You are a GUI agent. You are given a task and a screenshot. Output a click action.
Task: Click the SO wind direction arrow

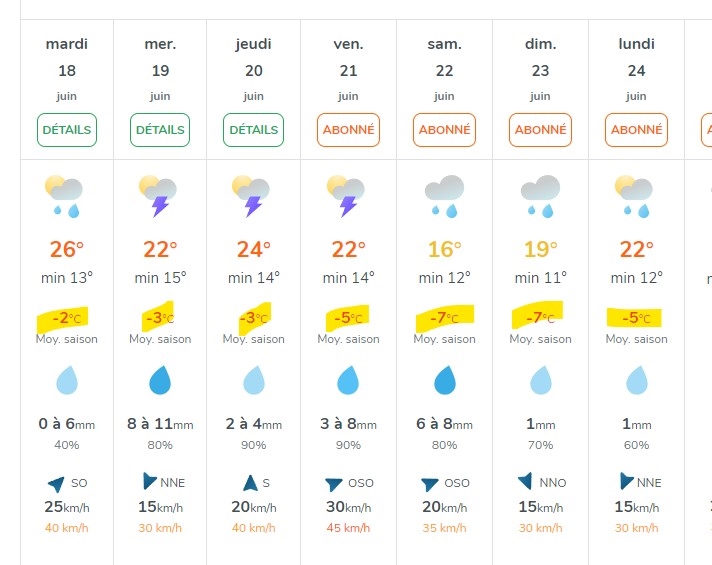57,484
